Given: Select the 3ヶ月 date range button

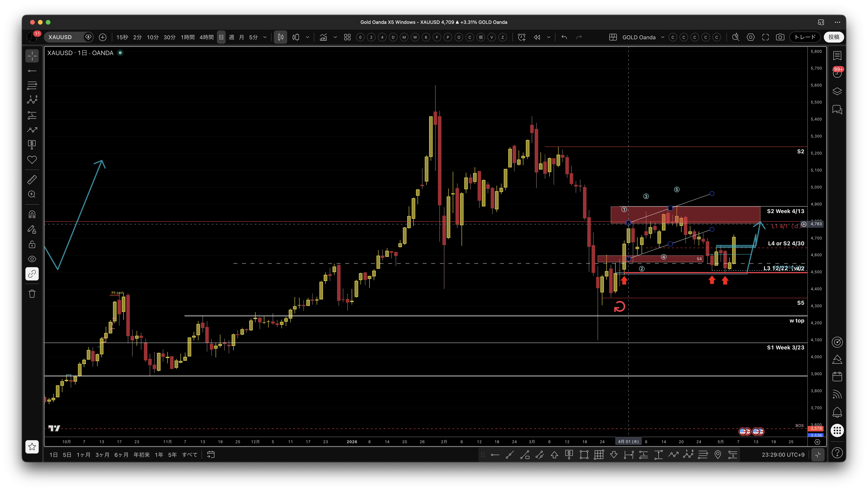Looking at the screenshot, I should coord(102,455).
